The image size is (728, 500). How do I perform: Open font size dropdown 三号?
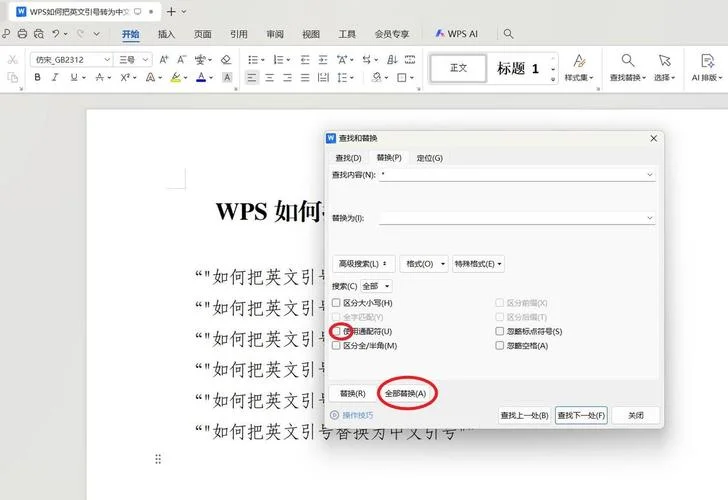(145, 59)
